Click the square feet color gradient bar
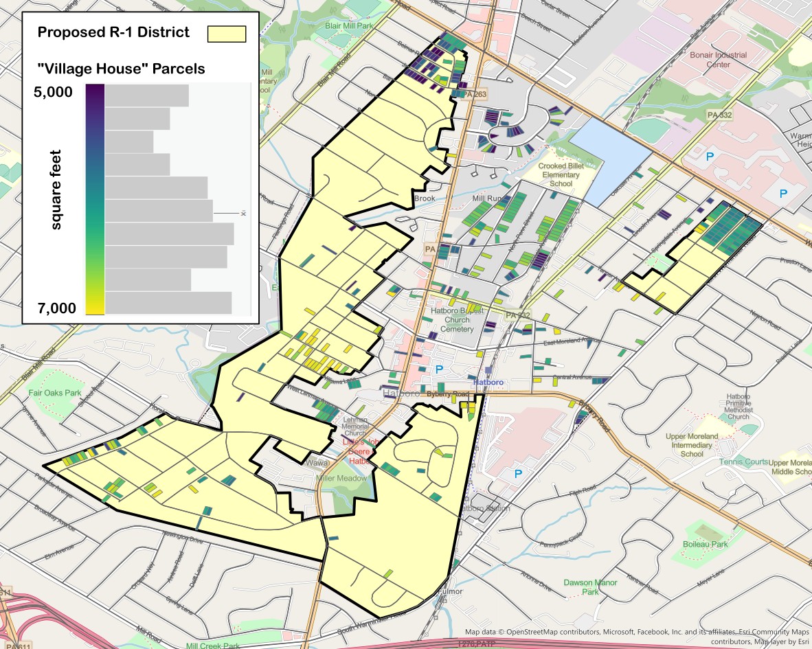Screen dimensions: 812x649 click(95, 199)
